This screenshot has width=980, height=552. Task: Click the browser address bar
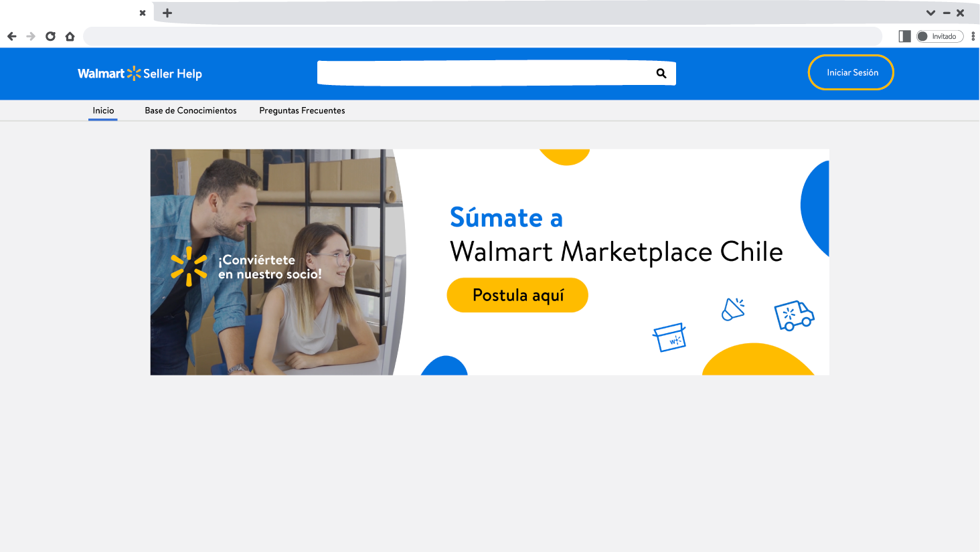click(483, 36)
